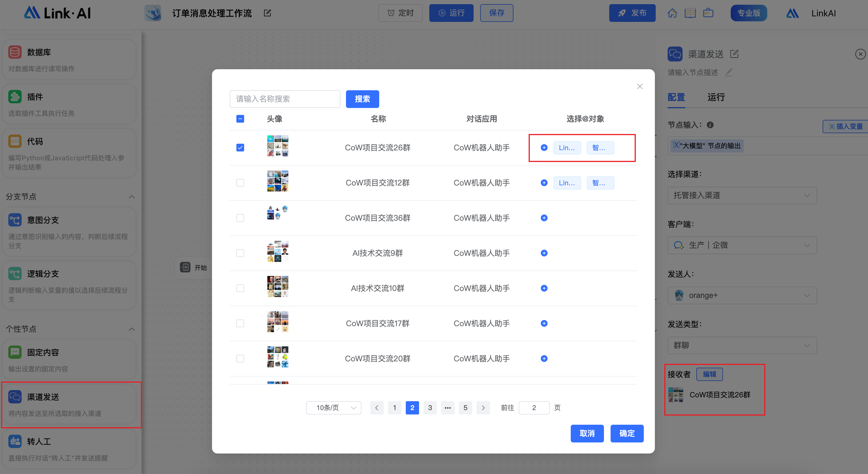This screenshot has height=474, width=868.
Task: Click the 发布 button
Action: pos(632,13)
